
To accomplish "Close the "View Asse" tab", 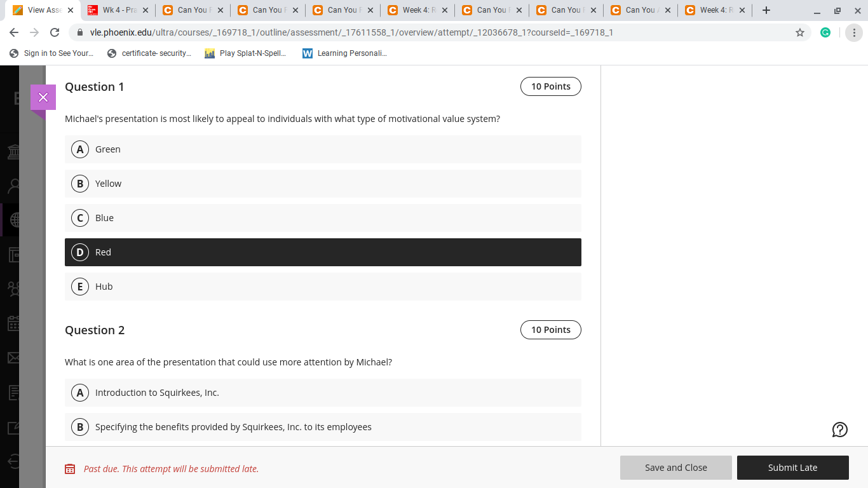I will pos(71,10).
